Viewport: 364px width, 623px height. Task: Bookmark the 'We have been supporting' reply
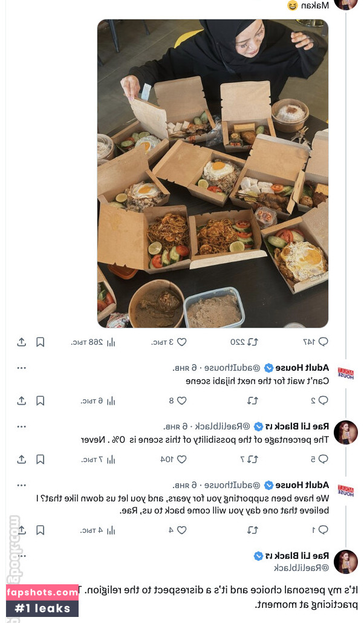40,530
